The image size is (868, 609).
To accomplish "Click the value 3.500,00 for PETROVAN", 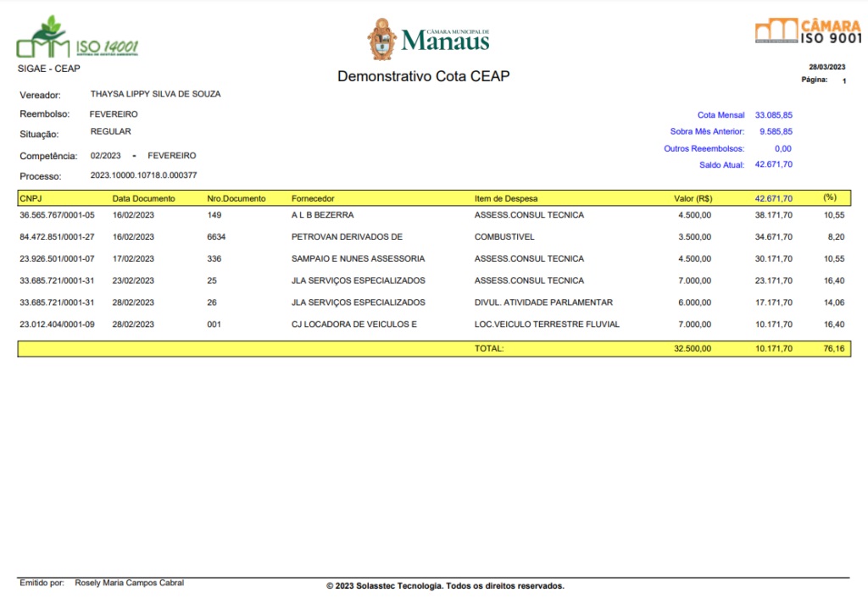I will tap(695, 237).
